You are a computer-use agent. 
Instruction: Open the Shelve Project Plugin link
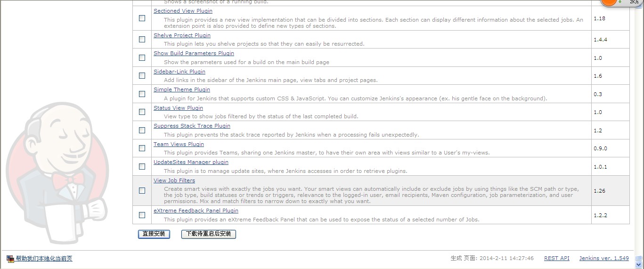182,35
